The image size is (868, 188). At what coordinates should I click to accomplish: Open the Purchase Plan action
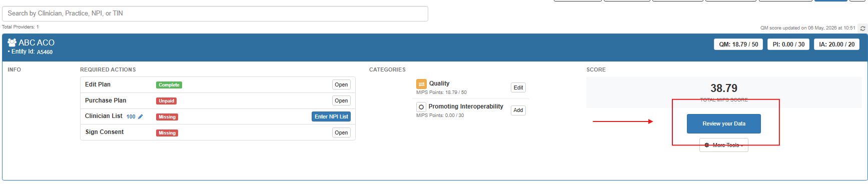pos(341,100)
